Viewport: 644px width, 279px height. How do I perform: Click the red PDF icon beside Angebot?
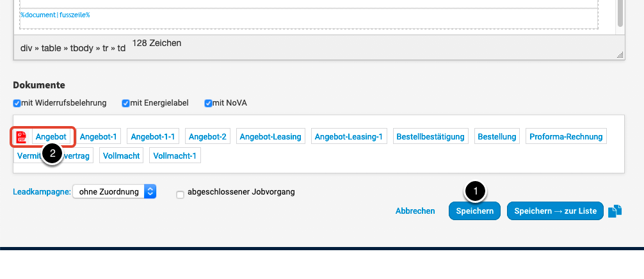[22, 136]
